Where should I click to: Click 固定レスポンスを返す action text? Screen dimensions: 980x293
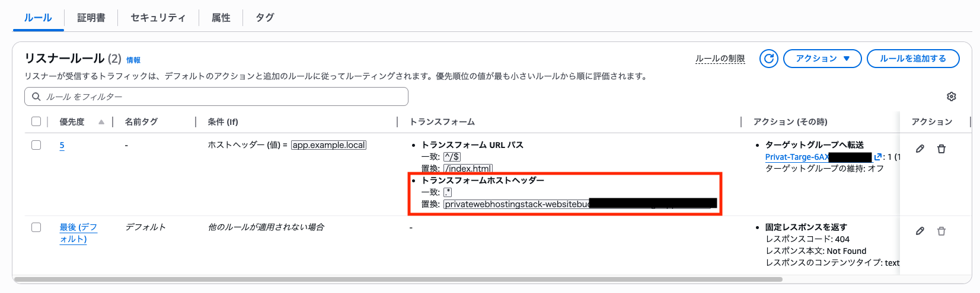click(806, 227)
